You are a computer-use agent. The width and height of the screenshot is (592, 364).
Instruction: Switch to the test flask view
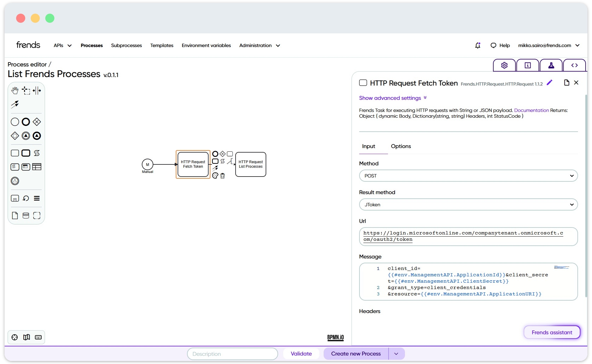[x=551, y=65]
